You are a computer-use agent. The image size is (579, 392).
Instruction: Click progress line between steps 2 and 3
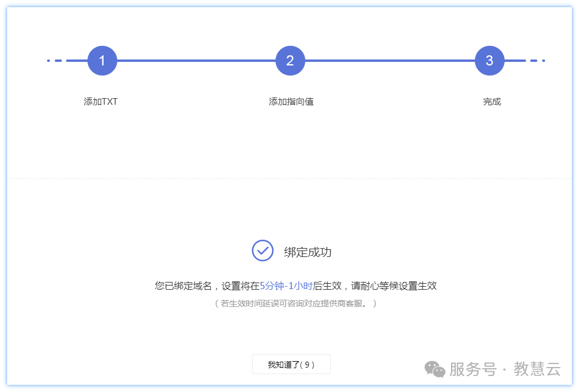[390, 61]
